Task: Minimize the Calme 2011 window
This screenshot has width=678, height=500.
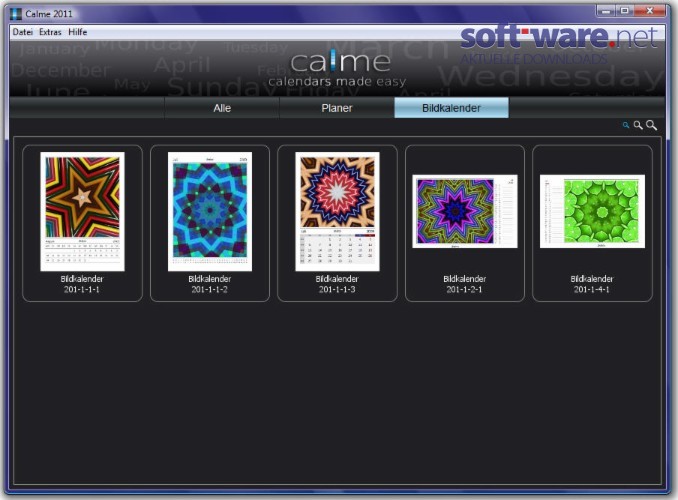Action: 606,11
